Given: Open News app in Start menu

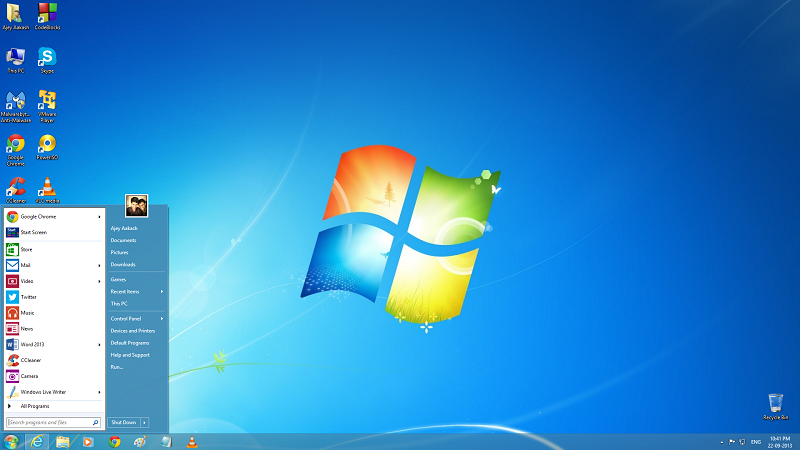Looking at the screenshot, I should (54, 329).
